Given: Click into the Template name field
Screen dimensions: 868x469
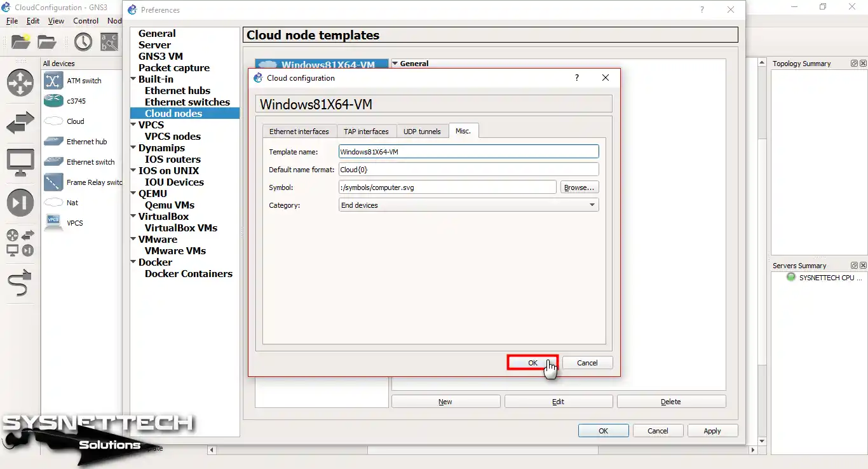Looking at the screenshot, I should [468, 152].
